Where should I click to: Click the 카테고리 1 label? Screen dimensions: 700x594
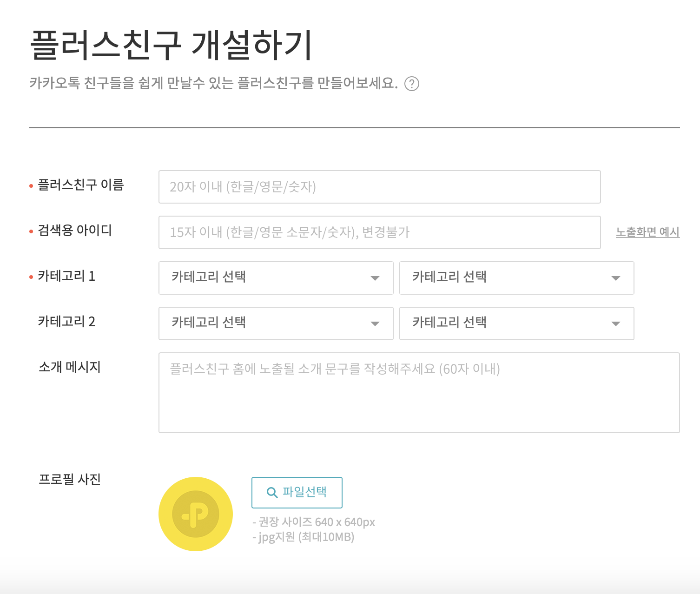pos(66,276)
